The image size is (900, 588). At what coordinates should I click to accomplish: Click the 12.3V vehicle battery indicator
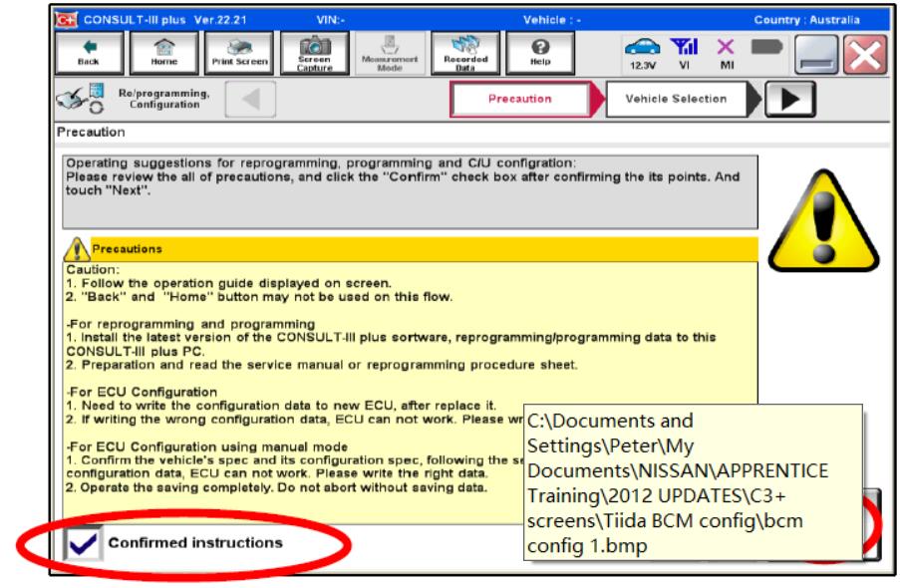642,54
